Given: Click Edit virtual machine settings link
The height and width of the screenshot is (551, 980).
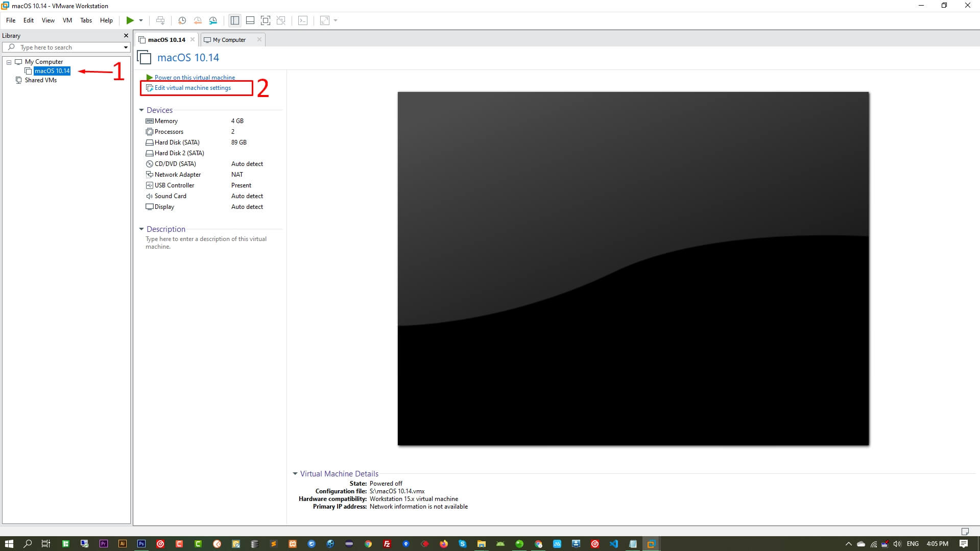Looking at the screenshot, I should (x=193, y=88).
